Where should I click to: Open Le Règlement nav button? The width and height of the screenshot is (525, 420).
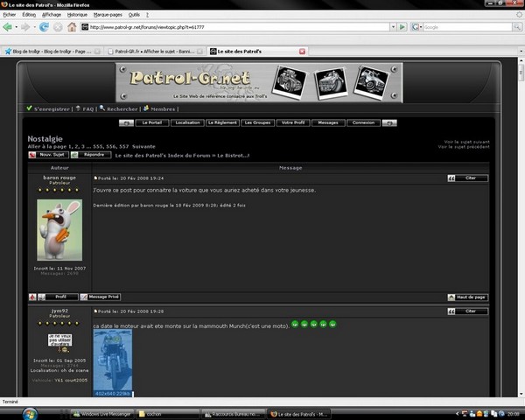[x=222, y=122]
